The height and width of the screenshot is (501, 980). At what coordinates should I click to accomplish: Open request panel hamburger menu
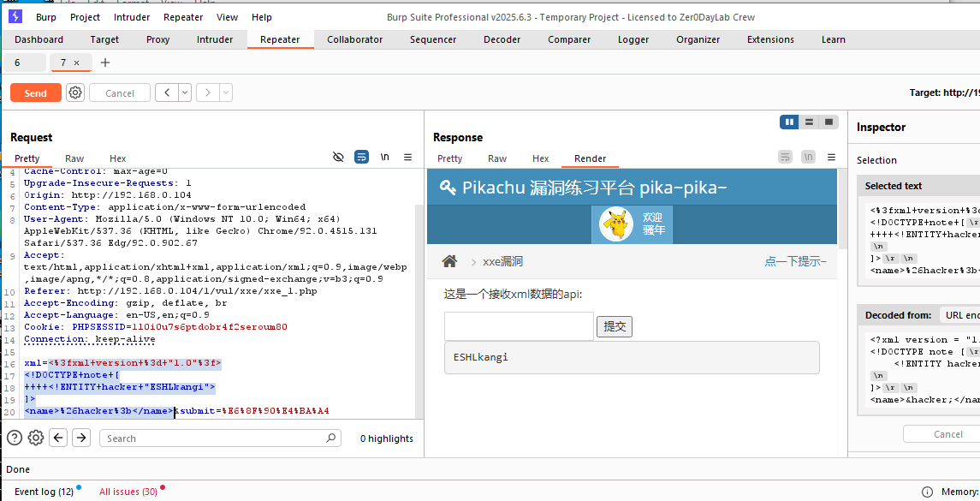point(407,157)
